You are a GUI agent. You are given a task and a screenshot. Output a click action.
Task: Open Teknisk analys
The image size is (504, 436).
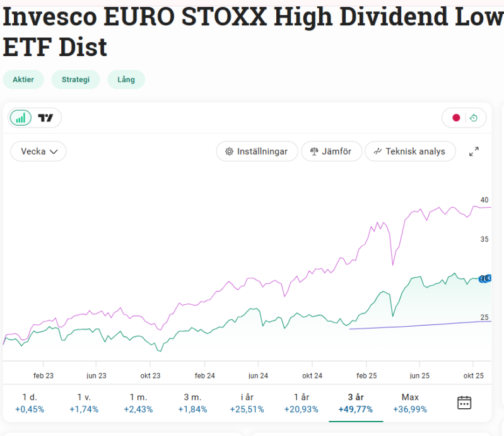pyautogui.click(x=410, y=151)
